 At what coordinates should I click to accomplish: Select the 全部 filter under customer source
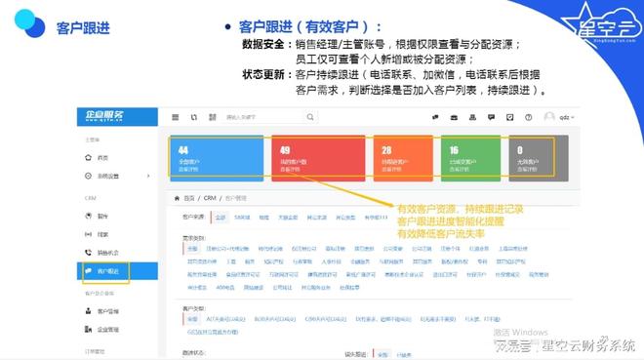221,218
